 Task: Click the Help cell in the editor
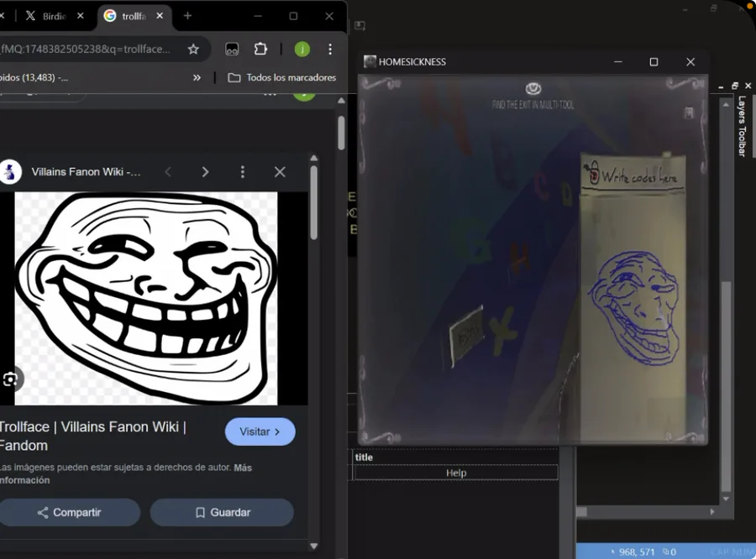[x=456, y=473]
